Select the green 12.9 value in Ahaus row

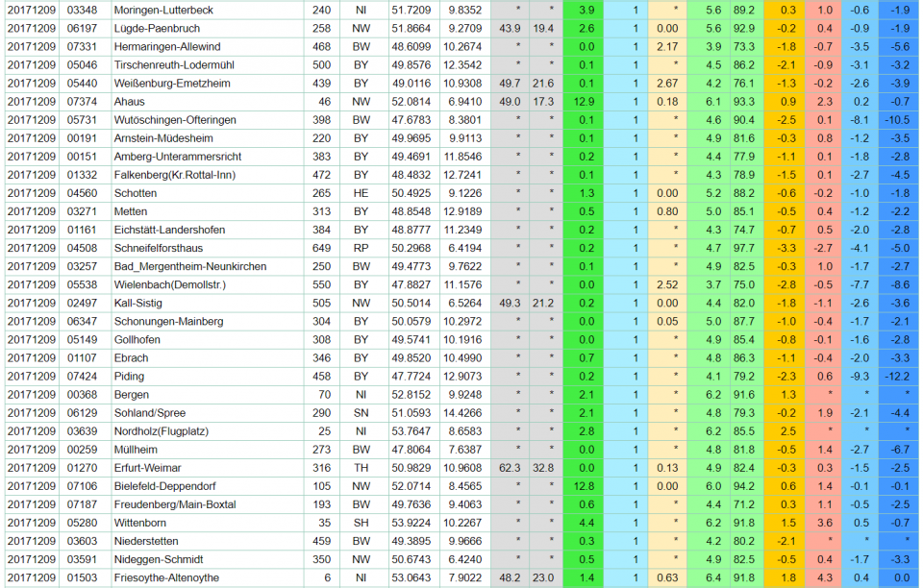pos(584,101)
